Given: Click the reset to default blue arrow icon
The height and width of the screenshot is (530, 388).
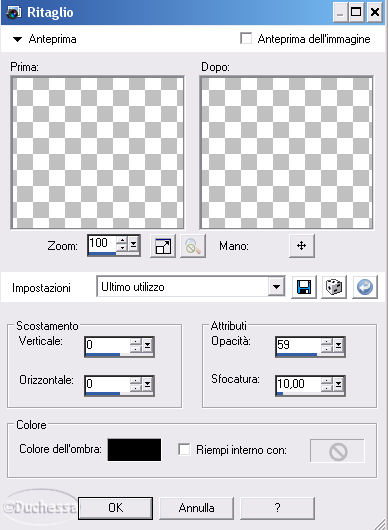Looking at the screenshot, I should tap(365, 287).
